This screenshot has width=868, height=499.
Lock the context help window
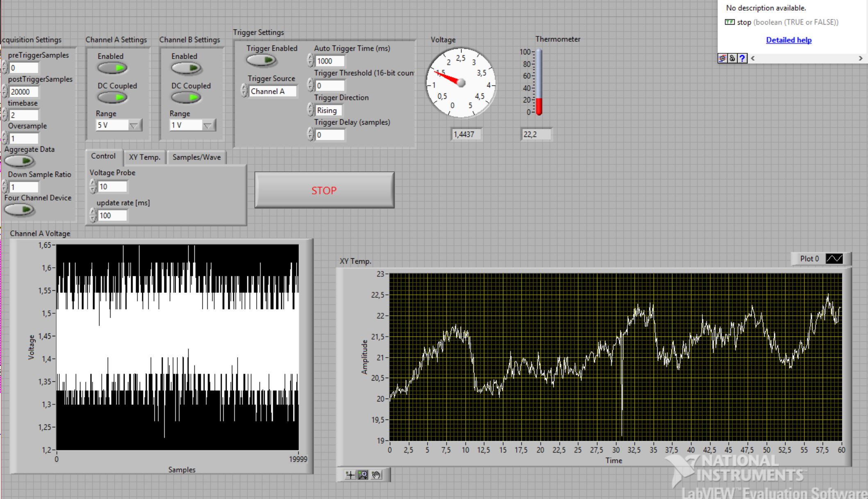point(732,58)
